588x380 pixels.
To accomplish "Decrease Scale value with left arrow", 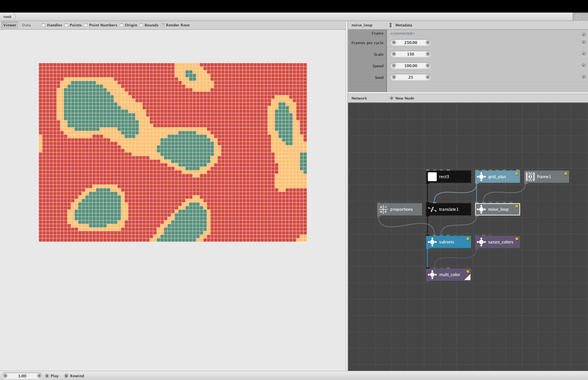I will coord(394,54).
